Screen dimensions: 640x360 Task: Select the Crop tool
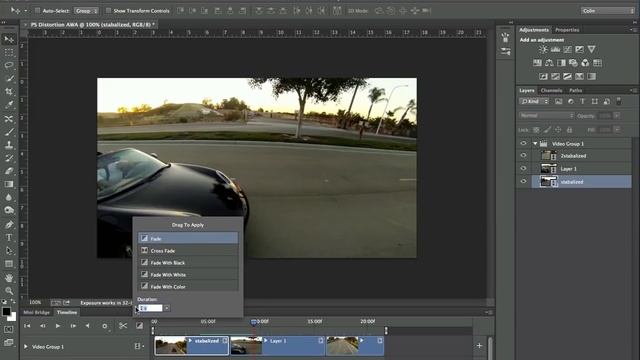click(x=9, y=92)
